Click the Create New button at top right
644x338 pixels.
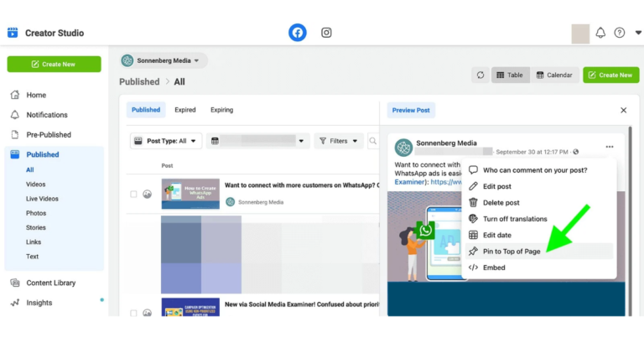click(610, 75)
